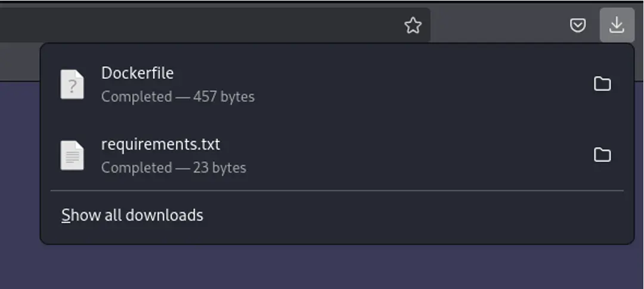Open the Show all downloads link

(x=132, y=215)
